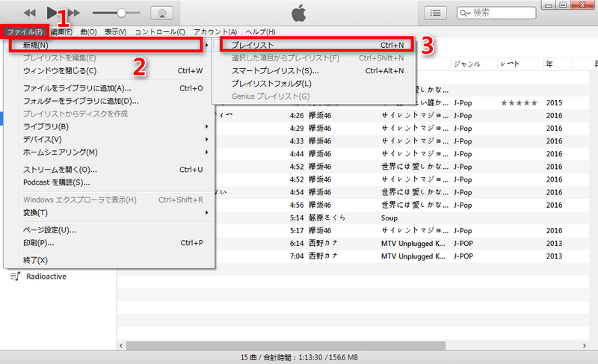This screenshot has height=364, width=598.
Task: Click the play button
Action: pyautogui.click(x=52, y=13)
